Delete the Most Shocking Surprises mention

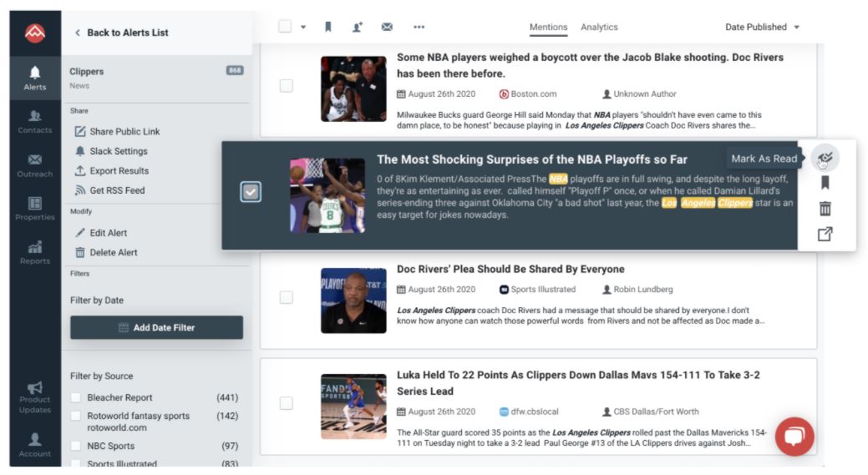(x=825, y=209)
